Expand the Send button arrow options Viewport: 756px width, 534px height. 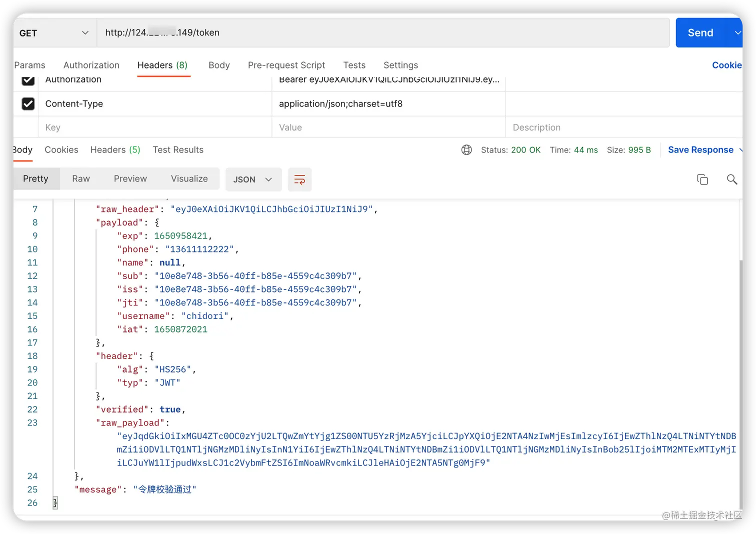737,33
